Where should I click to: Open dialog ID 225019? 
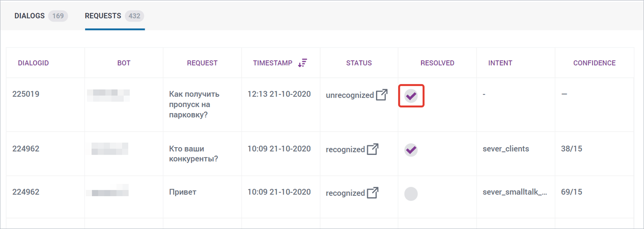coord(26,94)
